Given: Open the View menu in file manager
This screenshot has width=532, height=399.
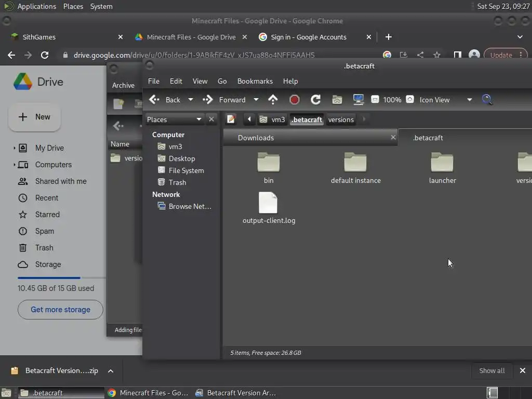Looking at the screenshot, I should coord(200,81).
